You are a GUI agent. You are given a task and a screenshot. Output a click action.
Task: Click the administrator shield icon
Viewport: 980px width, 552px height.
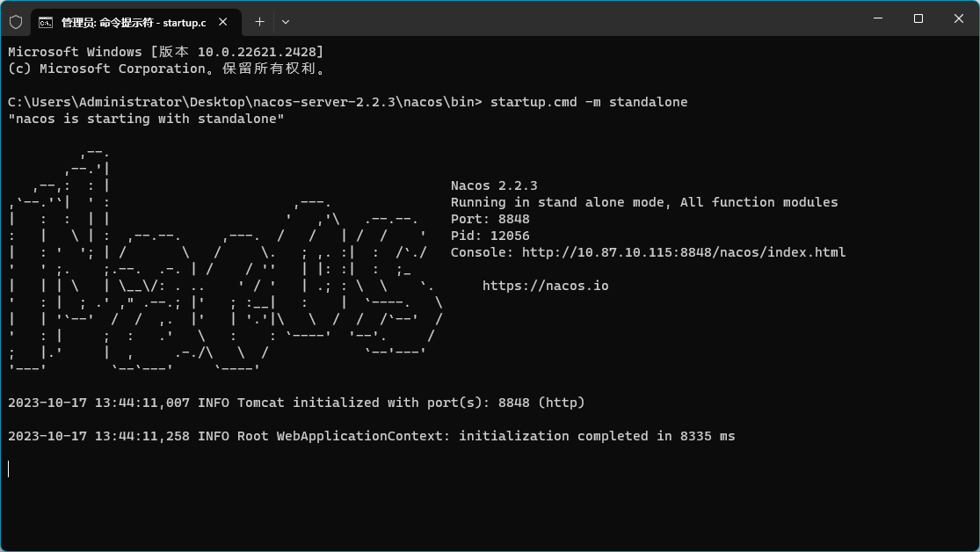point(16,21)
